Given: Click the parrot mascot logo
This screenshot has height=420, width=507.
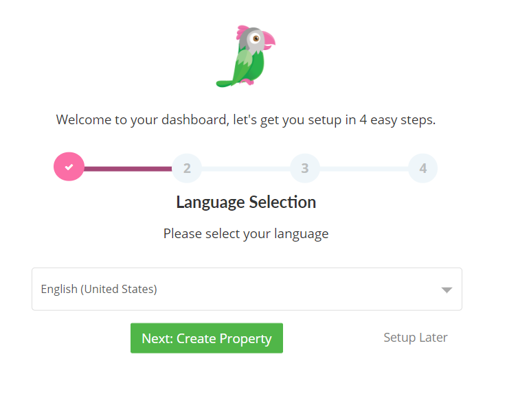Looking at the screenshot, I should [246, 56].
